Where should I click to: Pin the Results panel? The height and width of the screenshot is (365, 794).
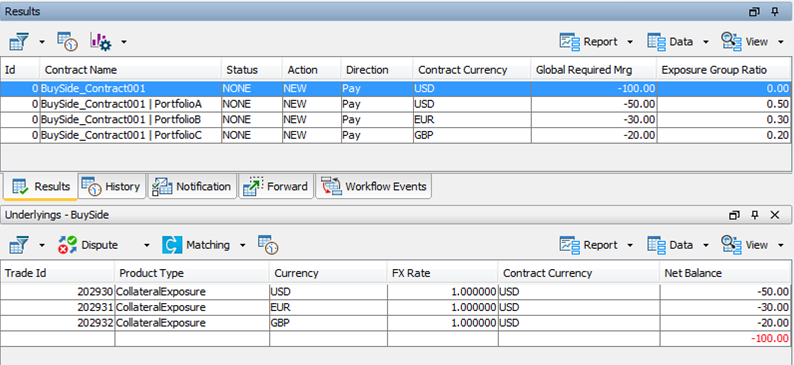[775, 12]
